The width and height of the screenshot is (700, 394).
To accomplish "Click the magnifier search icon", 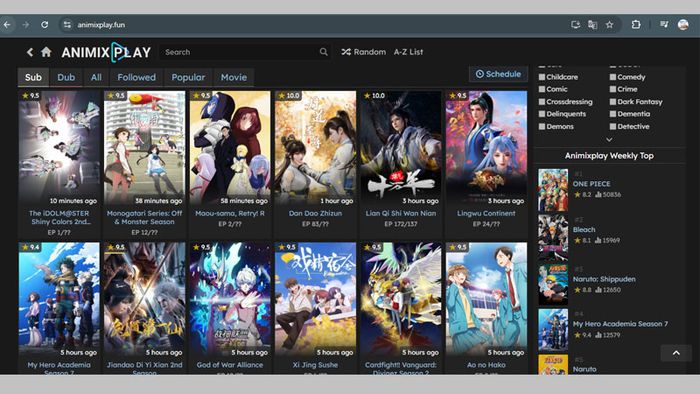I will click(324, 52).
